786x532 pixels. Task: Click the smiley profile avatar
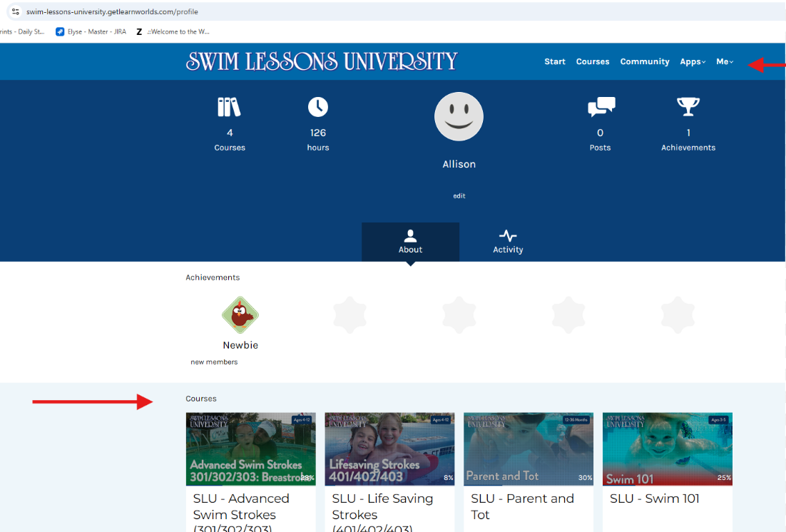(x=459, y=116)
